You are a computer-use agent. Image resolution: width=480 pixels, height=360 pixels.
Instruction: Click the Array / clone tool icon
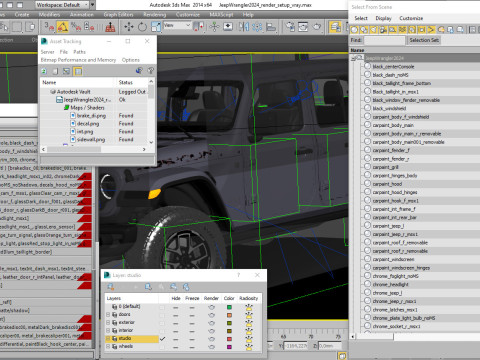pos(257,27)
